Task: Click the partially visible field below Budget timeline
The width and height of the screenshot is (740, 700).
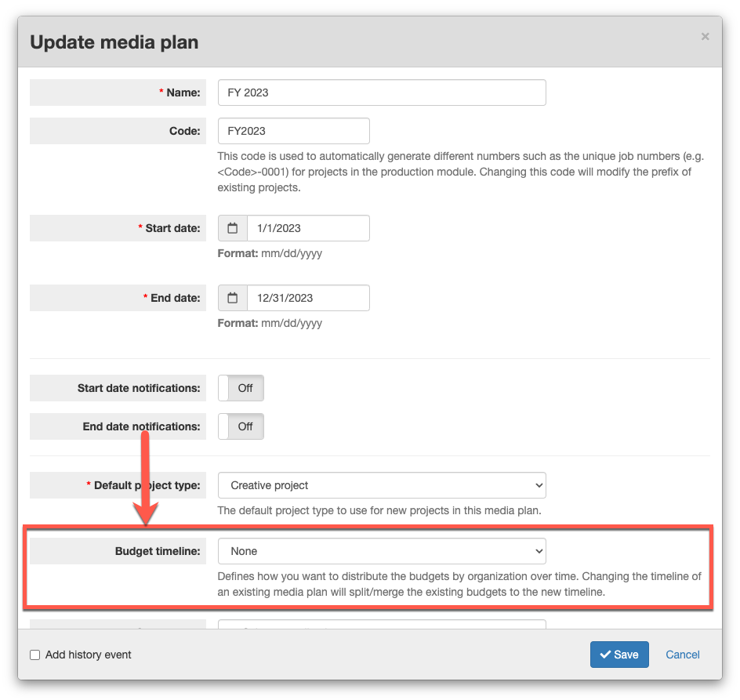Action: [x=382, y=624]
